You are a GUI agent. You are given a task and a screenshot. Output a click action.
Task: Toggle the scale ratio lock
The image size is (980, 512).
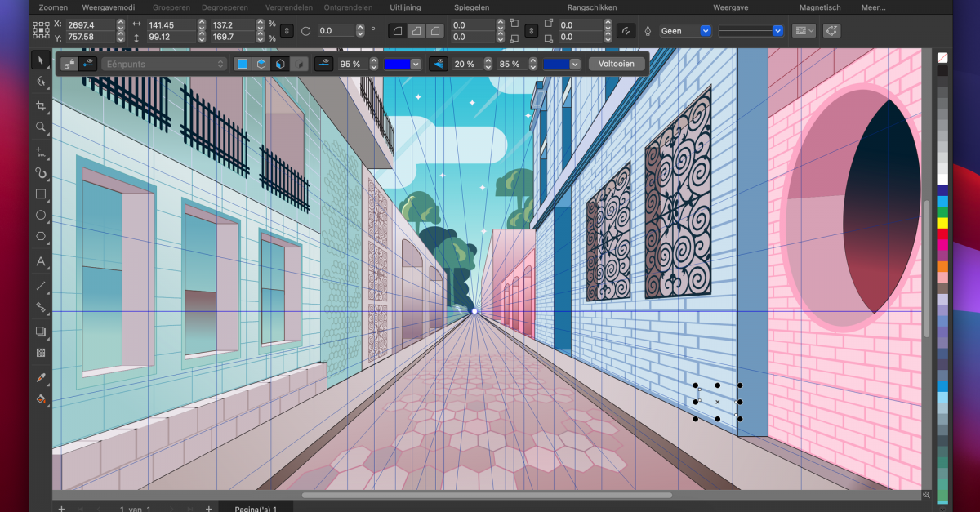[286, 30]
